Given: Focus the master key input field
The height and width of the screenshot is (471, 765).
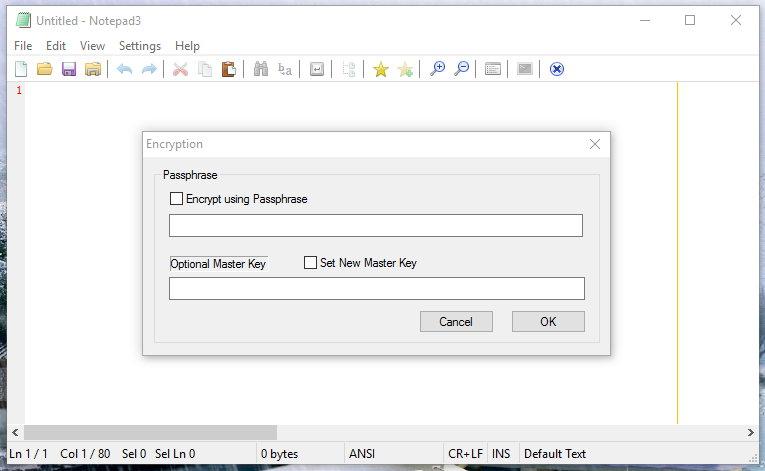Looking at the screenshot, I should pyautogui.click(x=377, y=288).
